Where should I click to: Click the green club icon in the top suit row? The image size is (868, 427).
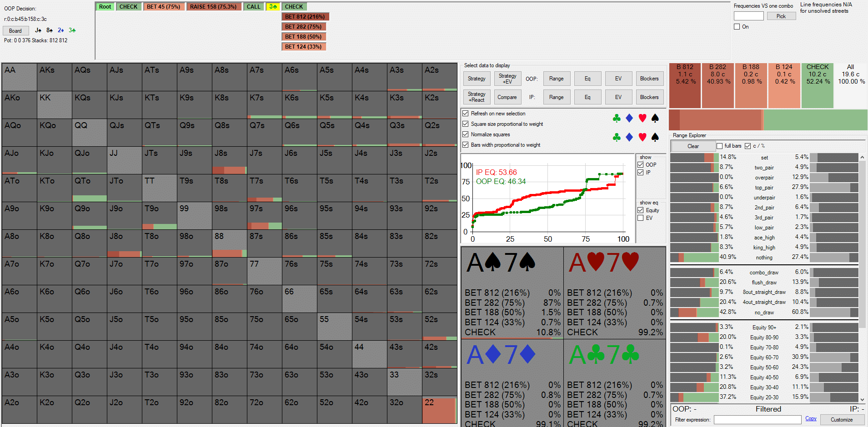617,119
